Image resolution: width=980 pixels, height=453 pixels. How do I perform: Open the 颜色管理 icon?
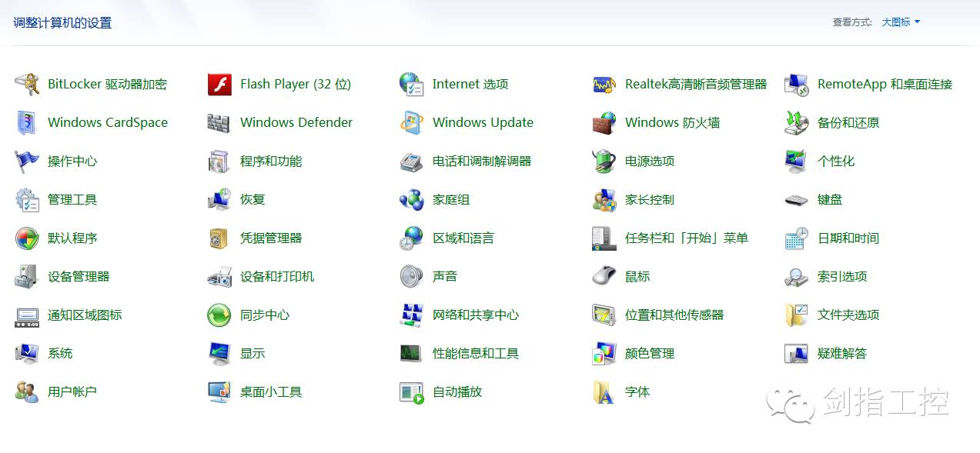[x=604, y=353]
